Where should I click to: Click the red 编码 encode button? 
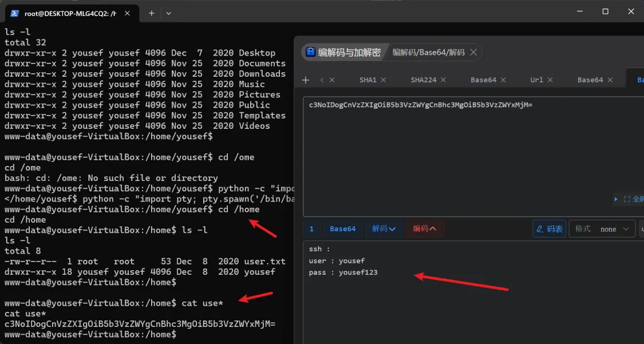(425, 229)
